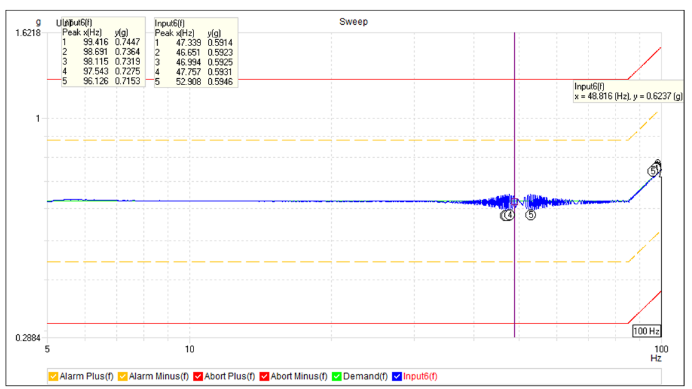Toggle the Alarm Minus(f) legend checkbox
The width and height of the screenshot is (692, 389).
[x=123, y=376]
